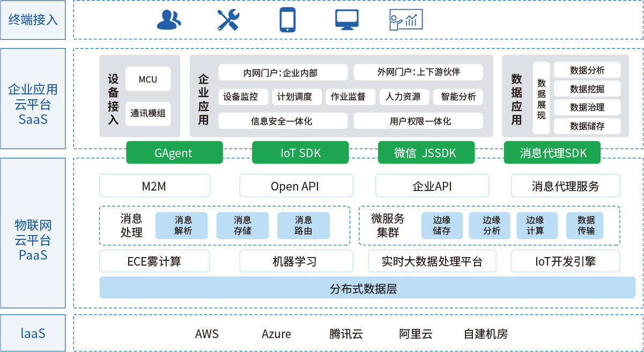
Task: Select the 物联网云平台 PaaS layer label
Action: tap(33, 239)
